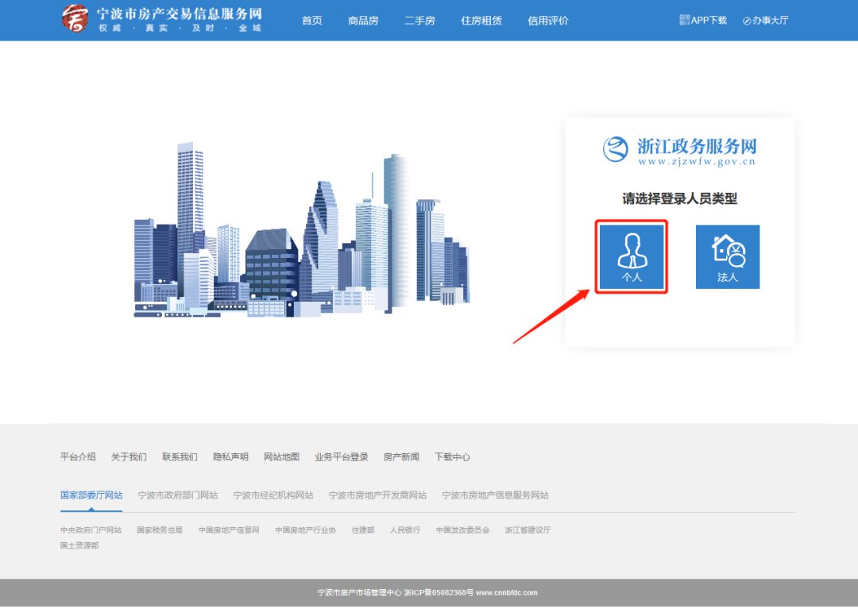Image resolution: width=858 pixels, height=616 pixels.
Task: Open the 二手房 navigation menu item
Action: (419, 21)
